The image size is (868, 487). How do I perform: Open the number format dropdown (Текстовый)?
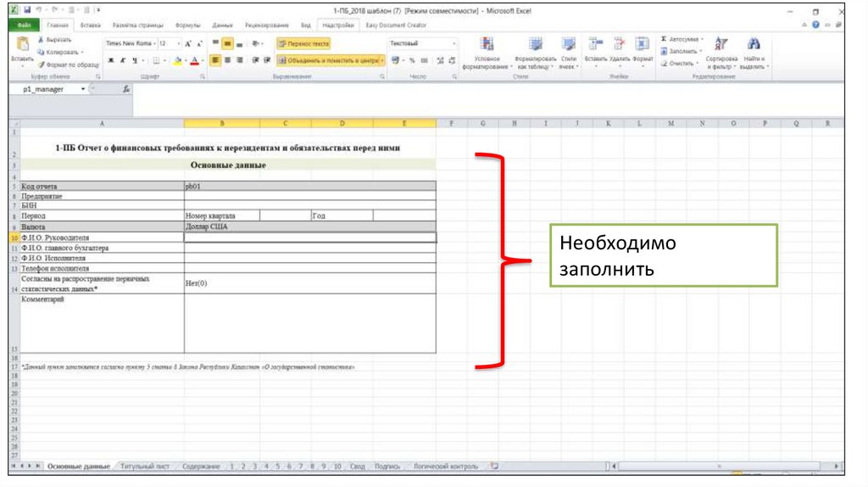pos(454,43)
